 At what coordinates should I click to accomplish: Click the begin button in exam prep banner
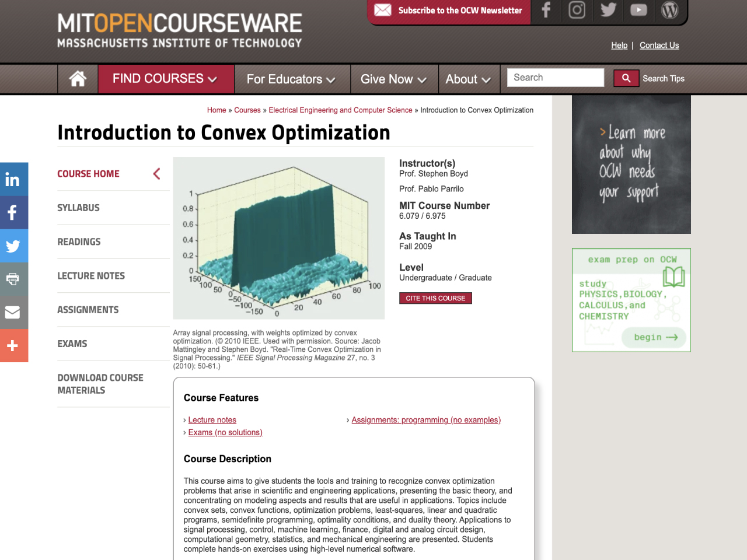coord(654,337)
